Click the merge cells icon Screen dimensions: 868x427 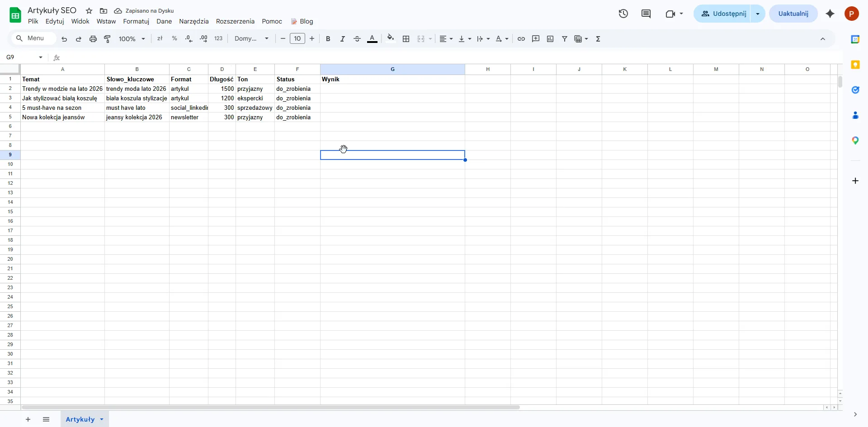tap(421, 39)
